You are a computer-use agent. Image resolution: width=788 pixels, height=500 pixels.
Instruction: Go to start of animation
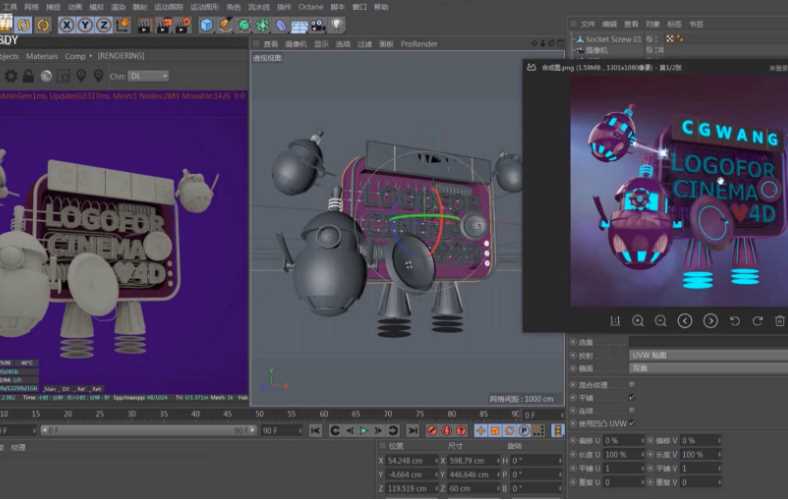point(316,430)
